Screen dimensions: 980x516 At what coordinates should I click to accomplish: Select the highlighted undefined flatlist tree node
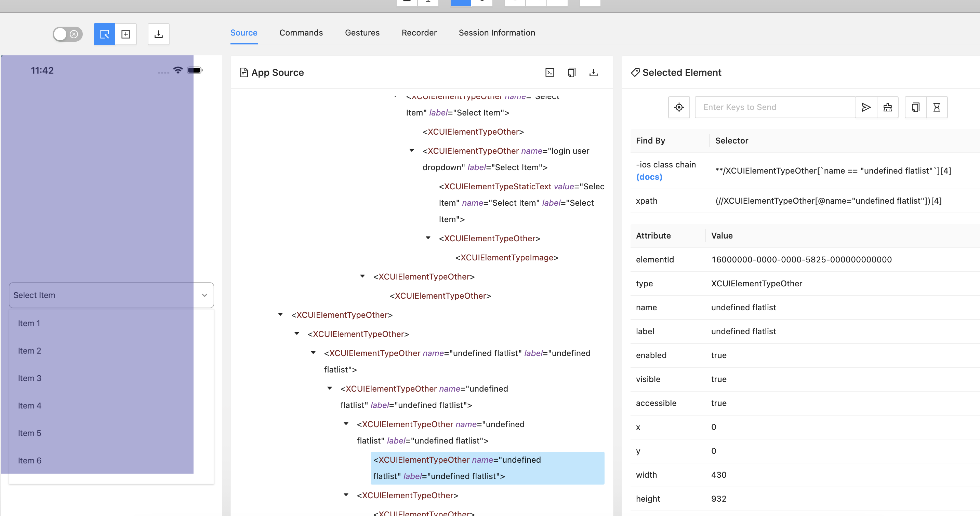pyautogui.click(x=487, y=468)
